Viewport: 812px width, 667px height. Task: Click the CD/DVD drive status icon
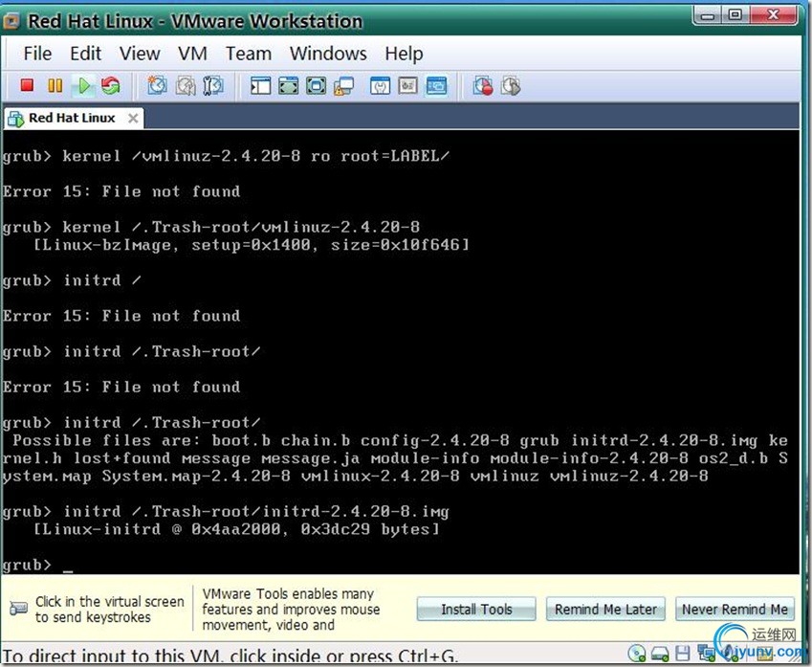637,653
